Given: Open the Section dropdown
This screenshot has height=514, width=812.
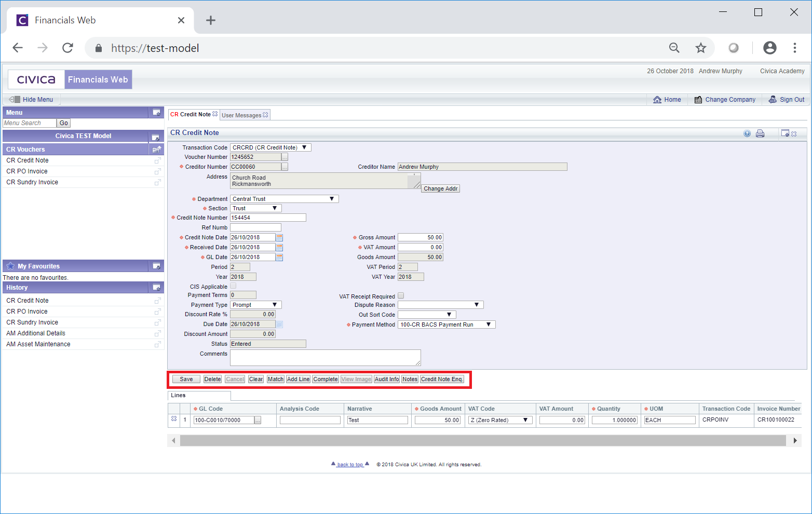Looking at the screenshot, I should 255,208.
